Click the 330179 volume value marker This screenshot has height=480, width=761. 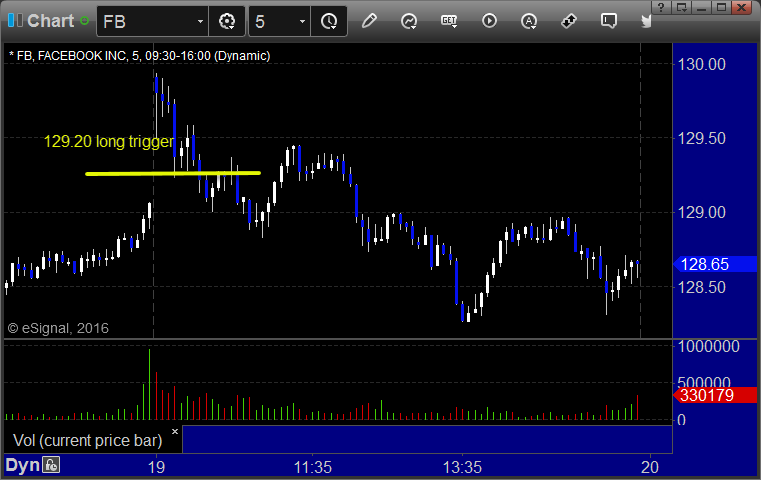click(x=715, y=395)
